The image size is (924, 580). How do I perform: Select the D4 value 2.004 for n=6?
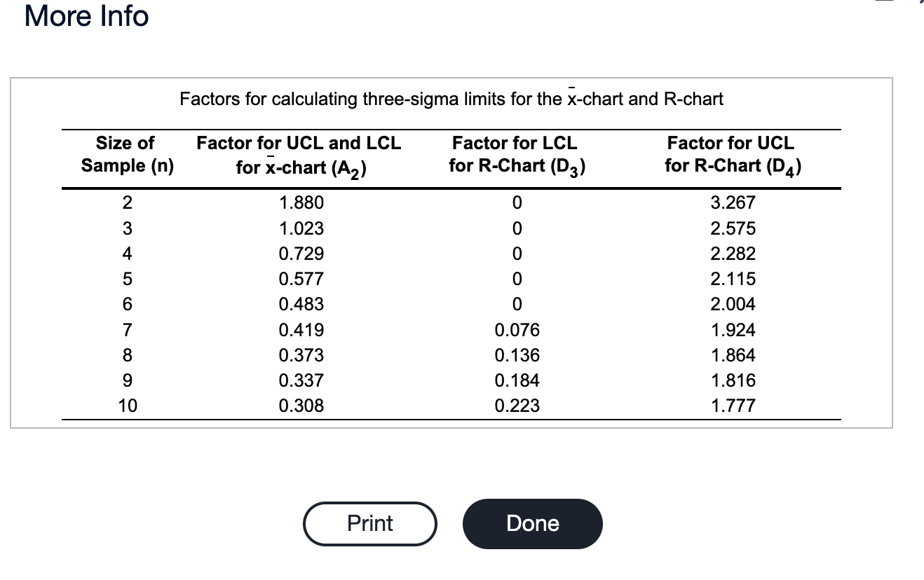pos(731,303)
